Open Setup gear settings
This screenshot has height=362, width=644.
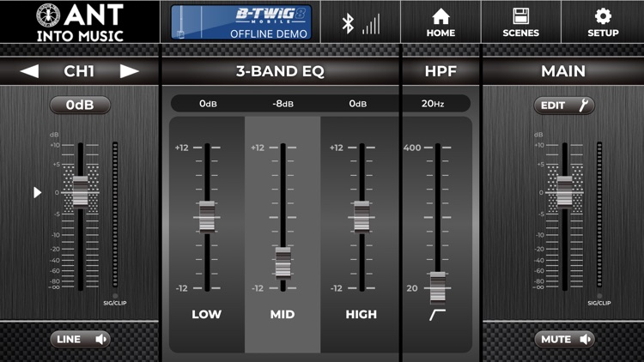(603, 22)
